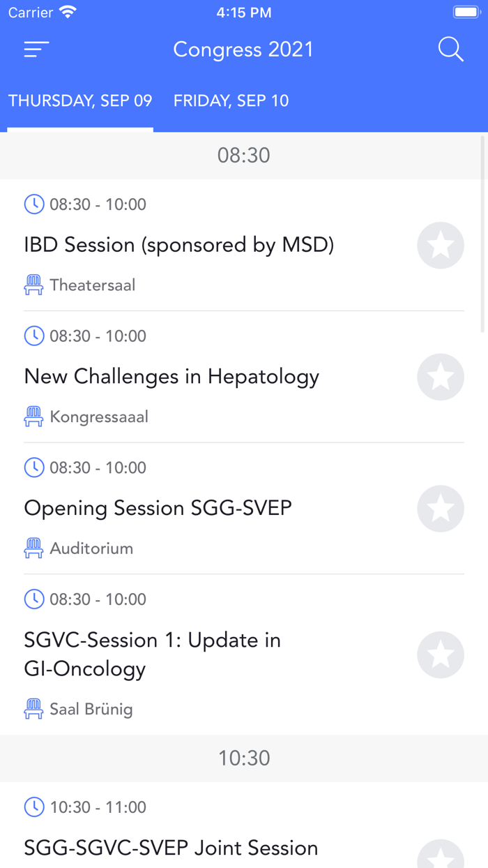Open SGG-SGVC-SVEP Joint Session entry
This screenshot has width=488, height=868.
[x=171, y=848]
